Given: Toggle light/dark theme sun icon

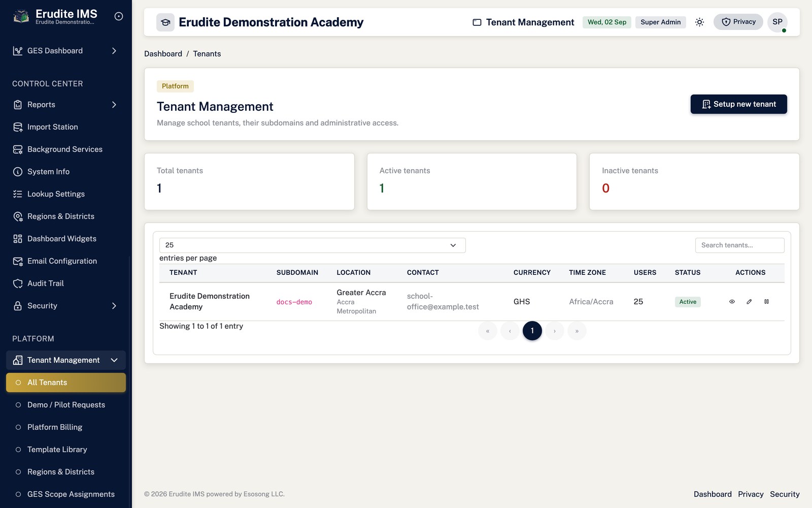Looking at the screenshot, I should pos(699,22).
